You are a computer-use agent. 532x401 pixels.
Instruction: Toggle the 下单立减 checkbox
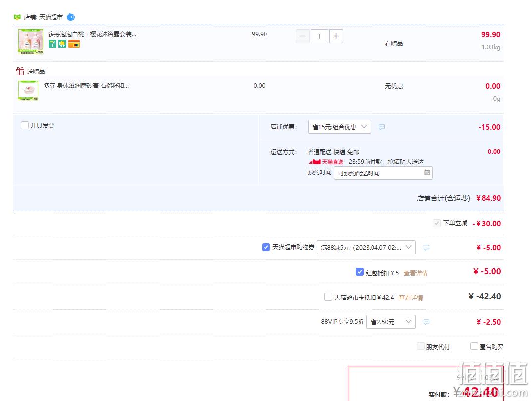[437, 223]
